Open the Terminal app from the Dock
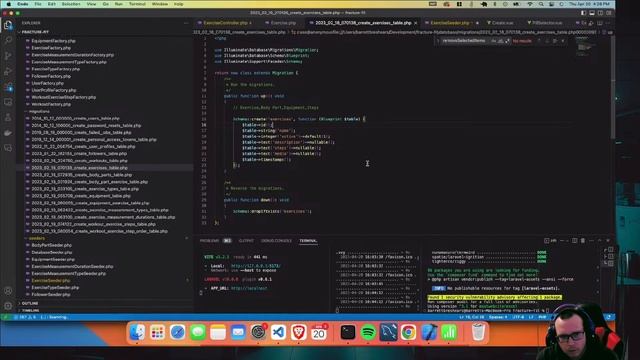The width and height of the screenshot is (640, 360). point(348,332)
